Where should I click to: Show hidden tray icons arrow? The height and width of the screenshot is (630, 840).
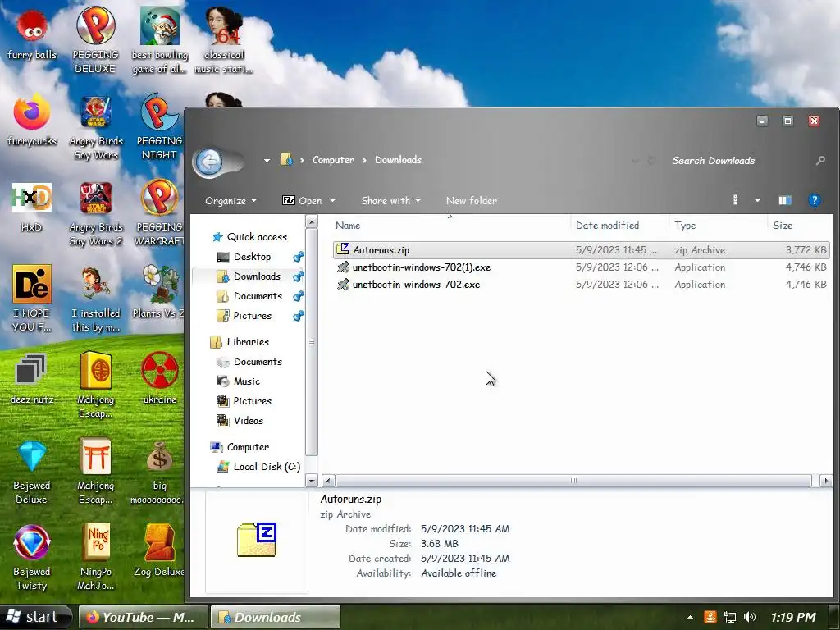[x=690, y=617]
